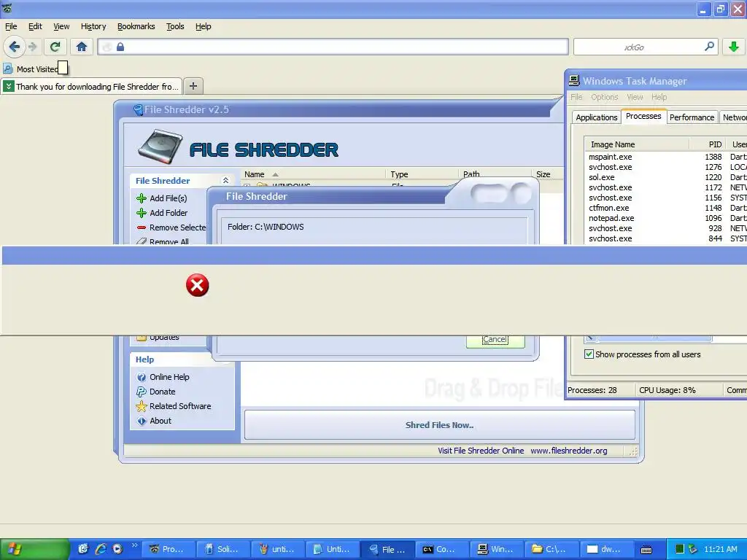The height and width of the screenshot is (560, 747).
Task: Switch to Task Manager Performance tab
Action: 692,117
